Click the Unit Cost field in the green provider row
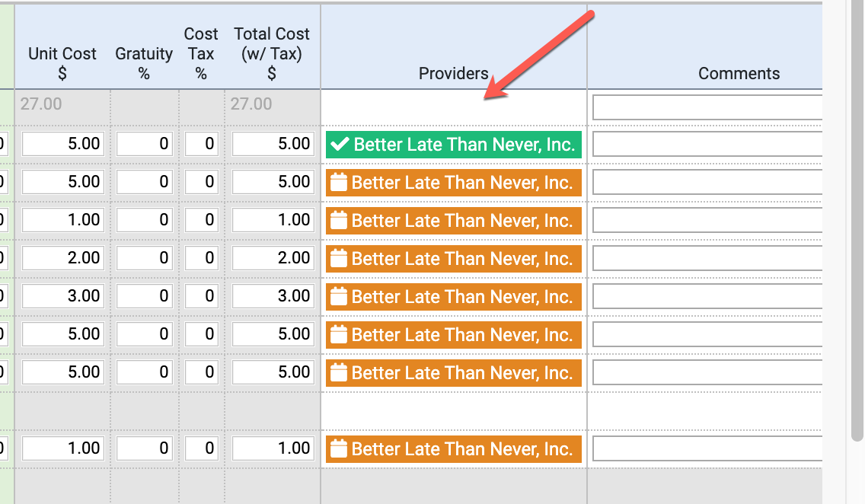Viewport: 865px width, 504px height. (63, 144)
